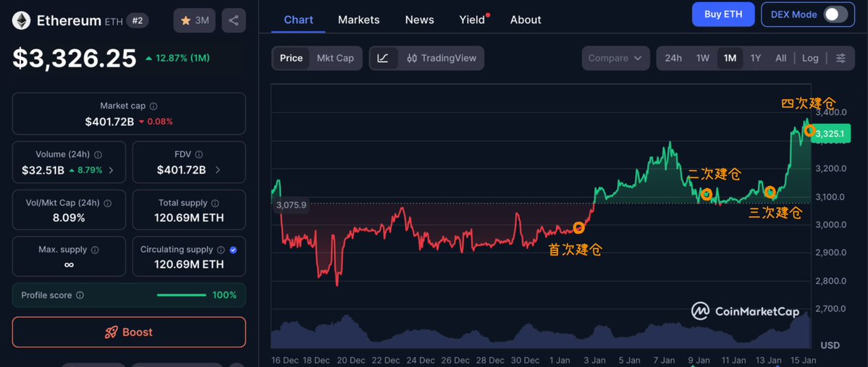Click the #2 rank badge

(x=138, y=21)
